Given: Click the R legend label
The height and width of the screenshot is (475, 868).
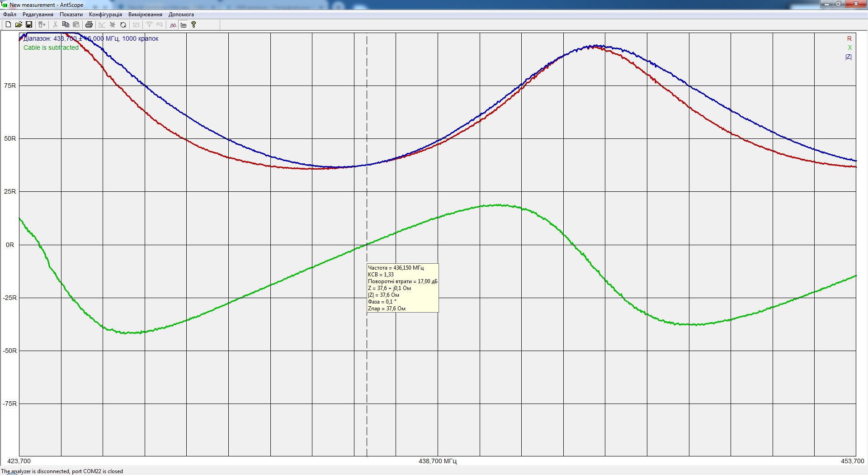Looking at the screenshot, I should pyautogui.click(x=849, y=39).
